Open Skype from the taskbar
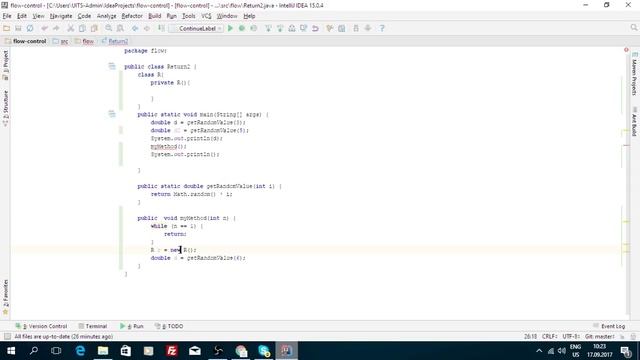The width and height of the screenshot is (640, 360). pos(264,351)
